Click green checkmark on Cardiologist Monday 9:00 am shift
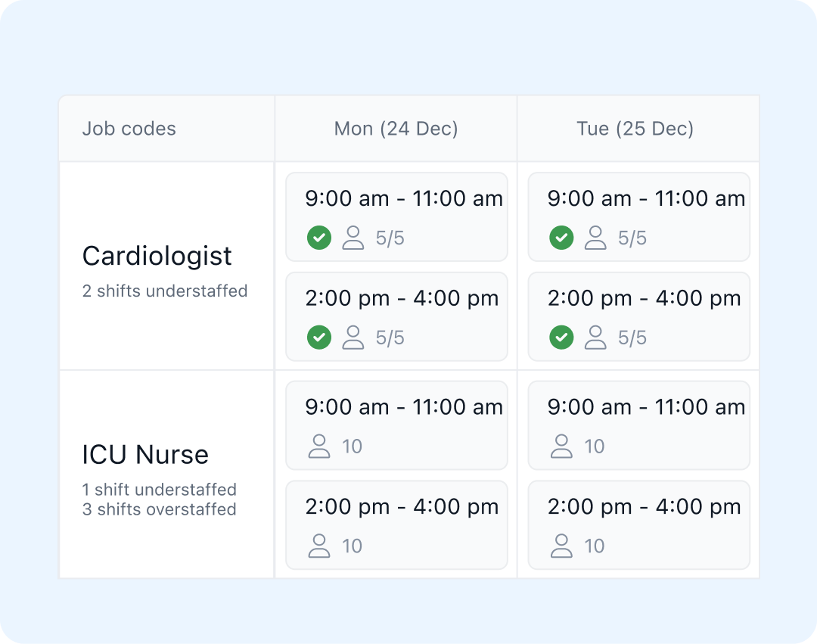This screenshot has height=644, width=817. pyautogui.click(x=319, y=238)
